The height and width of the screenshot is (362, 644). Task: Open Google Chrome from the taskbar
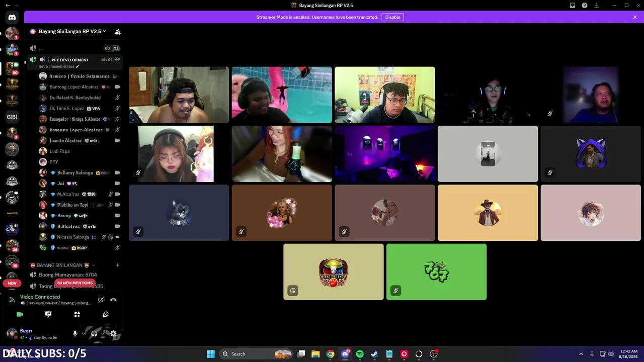coord(330,354)
